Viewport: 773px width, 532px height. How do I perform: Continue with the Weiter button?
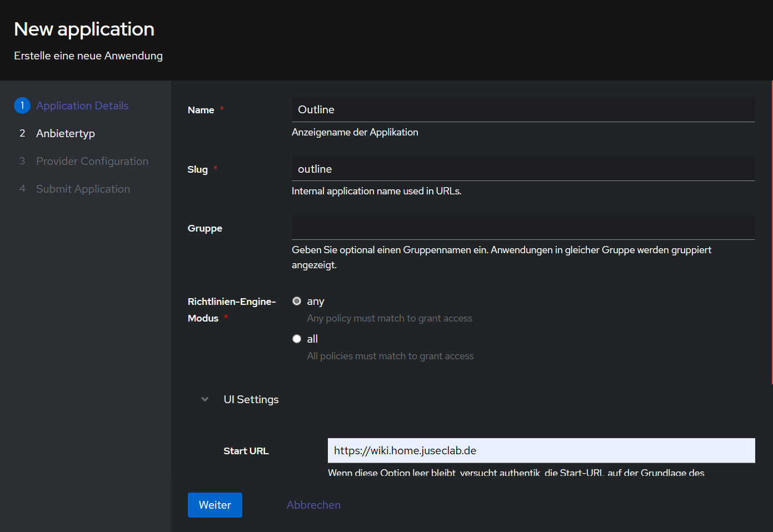coord(215,505)
